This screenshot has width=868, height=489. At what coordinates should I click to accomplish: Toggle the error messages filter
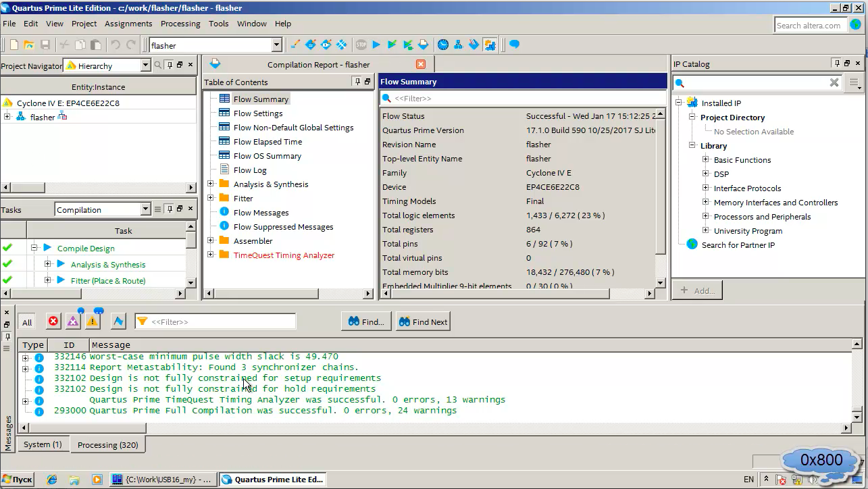[x=53, y=321]
